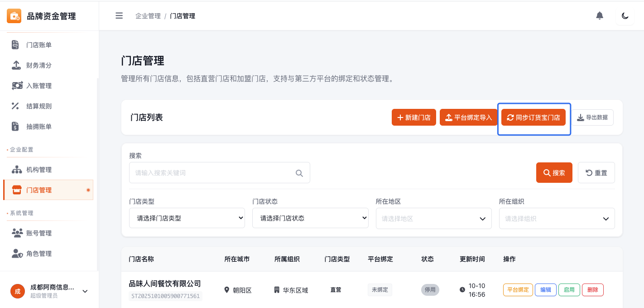The width and height of the screenshot is (644, 308).
Task: Toggle dark mode with the moon icon
Action: tap(625, 16)
